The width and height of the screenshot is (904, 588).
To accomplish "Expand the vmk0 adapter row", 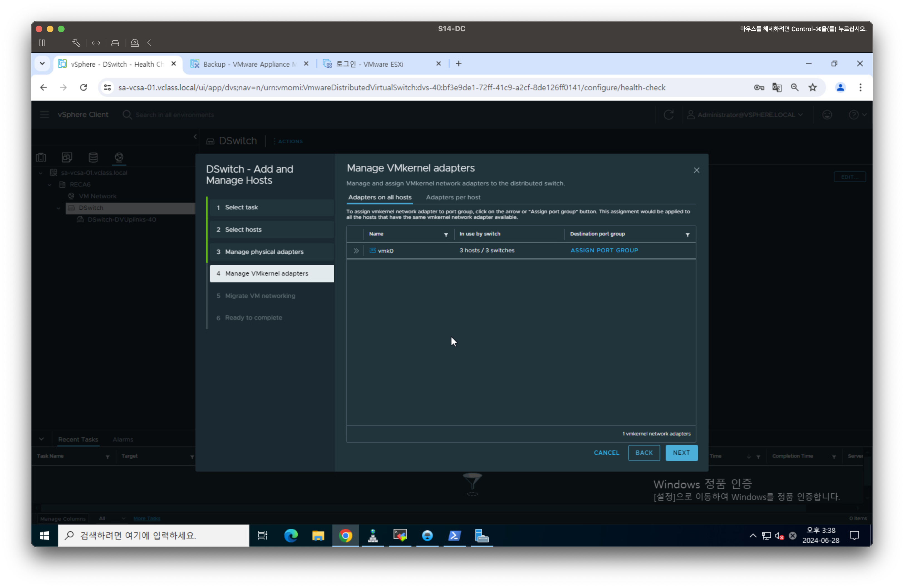I will 356,251.
